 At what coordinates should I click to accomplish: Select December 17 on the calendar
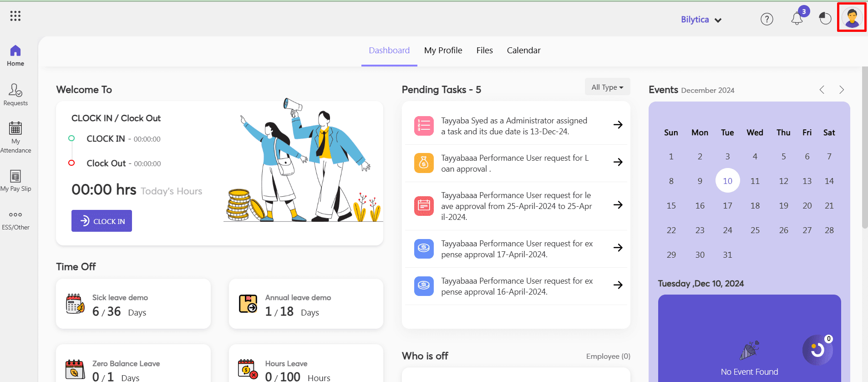727,206
